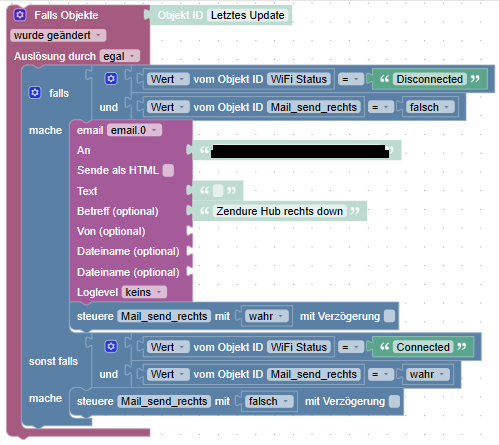Open Wert dropdown before WiFi Status Connected

point(168,347)
